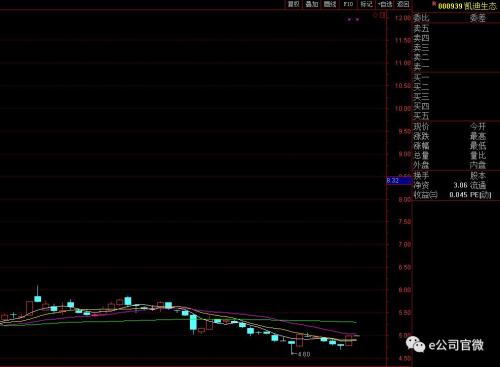Select the stock title 000939 凯迪生态
500x367 pixels.
coord(467,6)
